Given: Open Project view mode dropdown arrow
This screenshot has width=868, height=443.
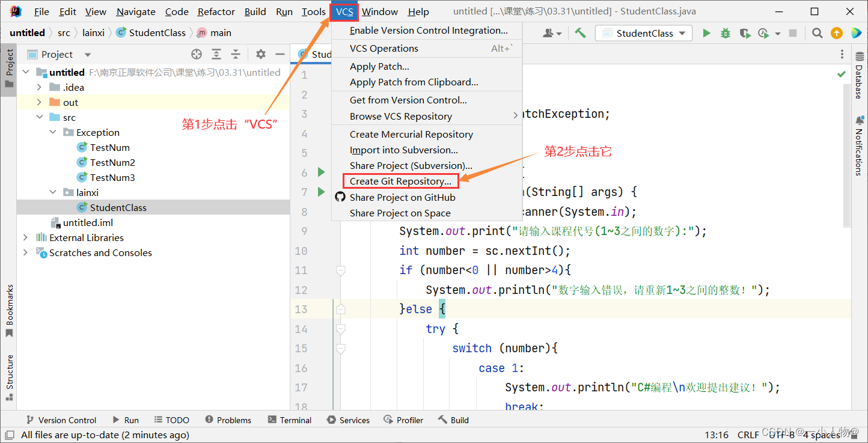Looking at the screenshot, I should pyautogui.click(x=88, y=55).
